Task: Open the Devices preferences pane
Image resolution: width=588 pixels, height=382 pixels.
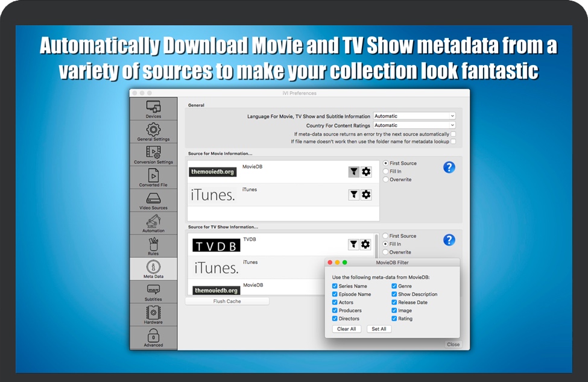Action: click(153, 108)
